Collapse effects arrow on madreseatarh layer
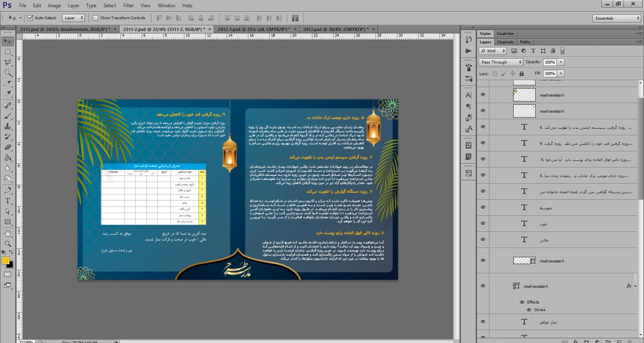Image resolution: width=644 pixels, height=343 pixels. pos(635,286)
